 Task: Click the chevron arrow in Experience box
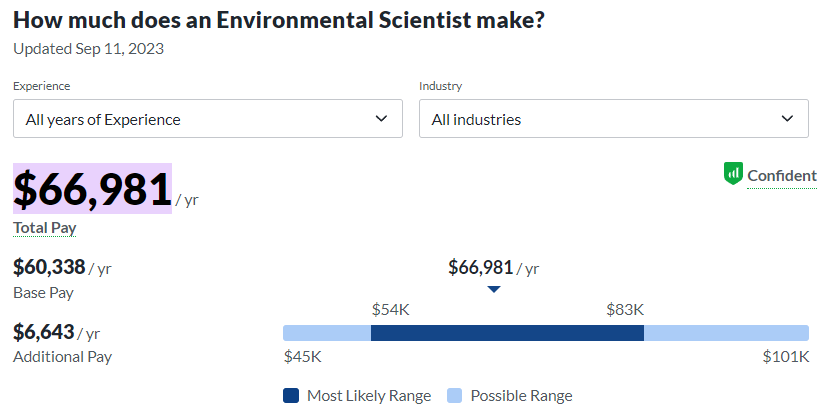point(381,119)
